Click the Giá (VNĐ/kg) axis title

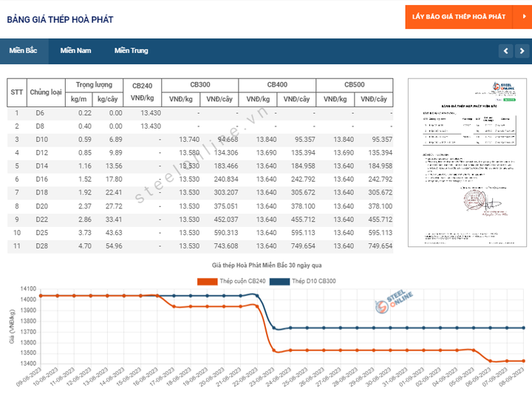(13, 327)
